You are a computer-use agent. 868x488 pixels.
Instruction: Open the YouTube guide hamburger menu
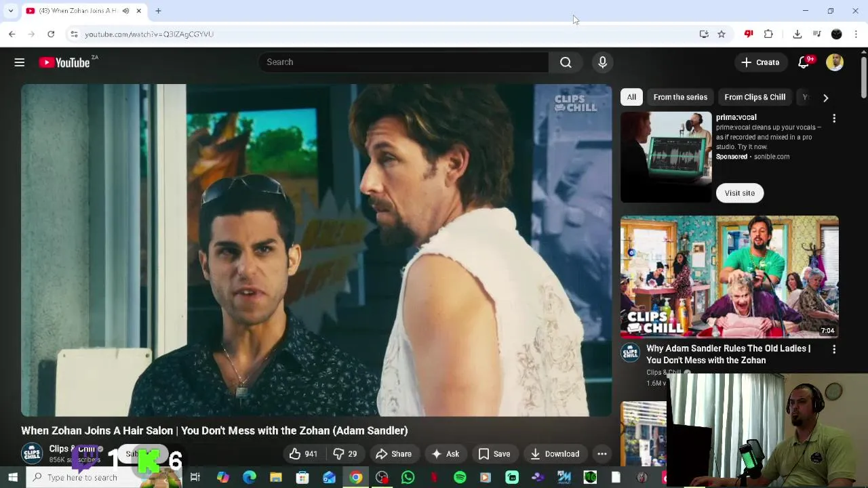[19, 62]
